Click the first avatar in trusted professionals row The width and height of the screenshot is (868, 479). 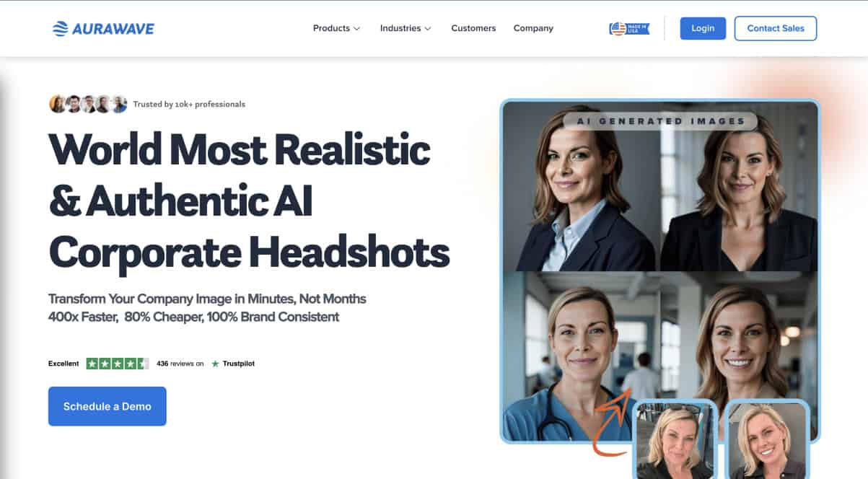[x=57, y=104]
